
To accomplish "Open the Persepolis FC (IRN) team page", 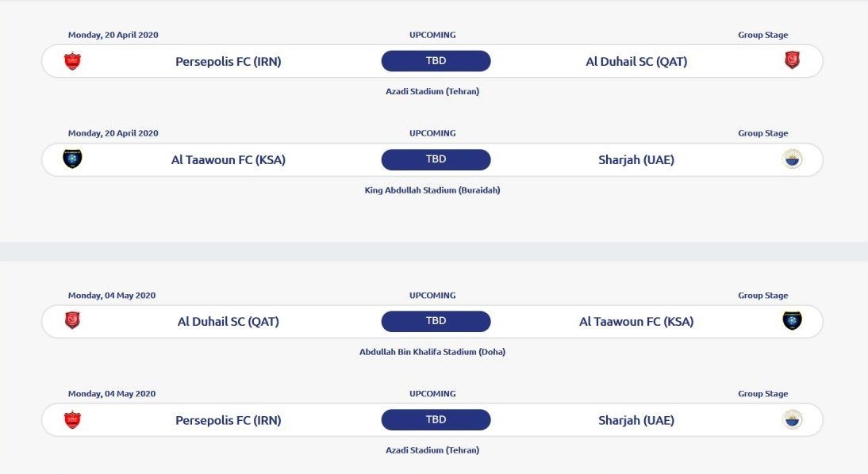I will click(x=229, y=61).
